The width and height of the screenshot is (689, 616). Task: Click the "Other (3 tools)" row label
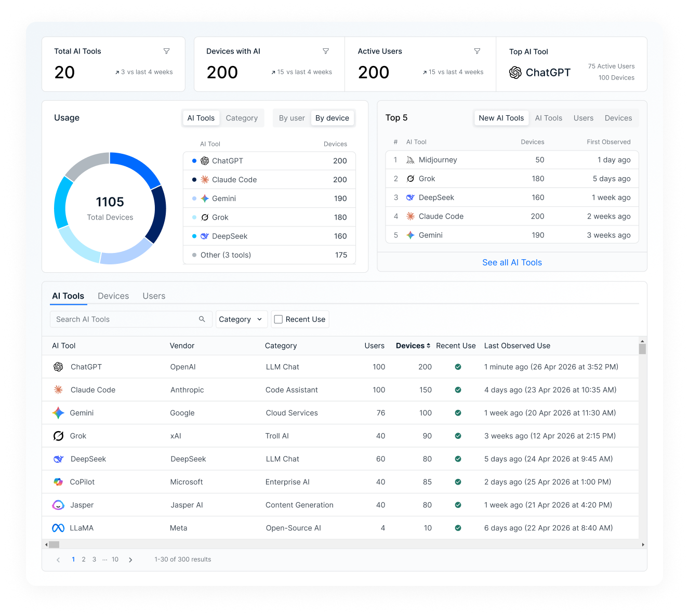[226, 255]
